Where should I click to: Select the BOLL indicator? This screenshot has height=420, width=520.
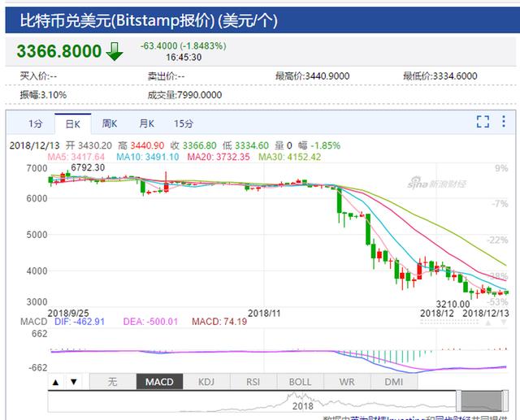click(x=300, y=382)
